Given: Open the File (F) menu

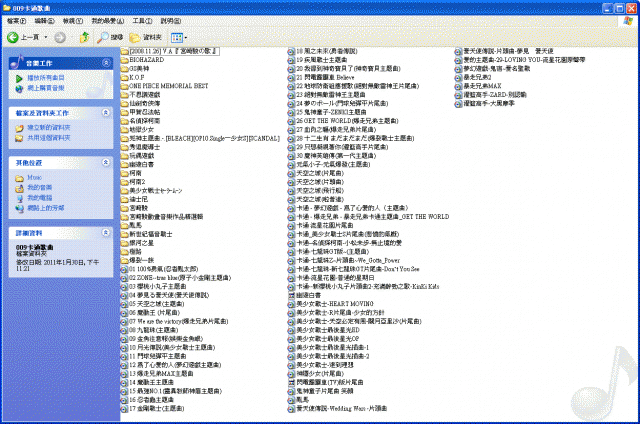Looking at the screenshot, I should coord(16,21).
